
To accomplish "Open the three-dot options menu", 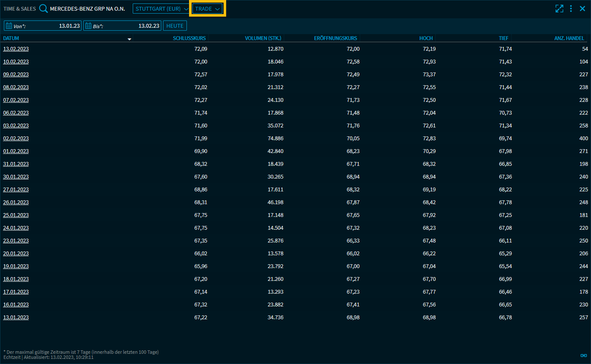I will (x=571, y=9).
